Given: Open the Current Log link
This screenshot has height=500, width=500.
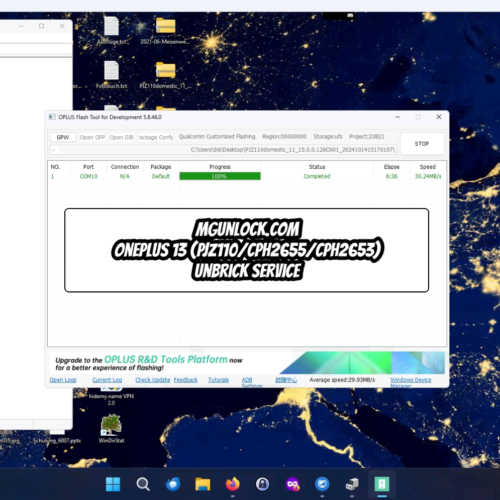Looking at the screenshot, I should 107,380.
